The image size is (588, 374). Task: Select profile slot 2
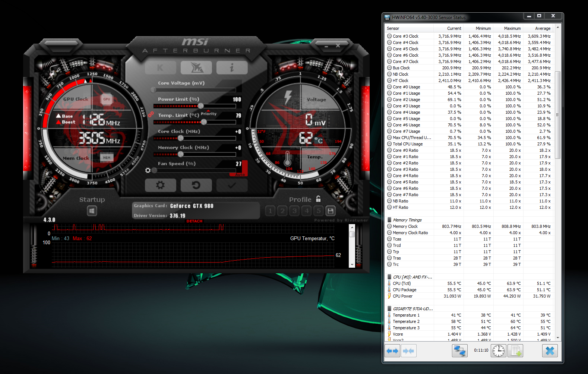click(282, 211)
